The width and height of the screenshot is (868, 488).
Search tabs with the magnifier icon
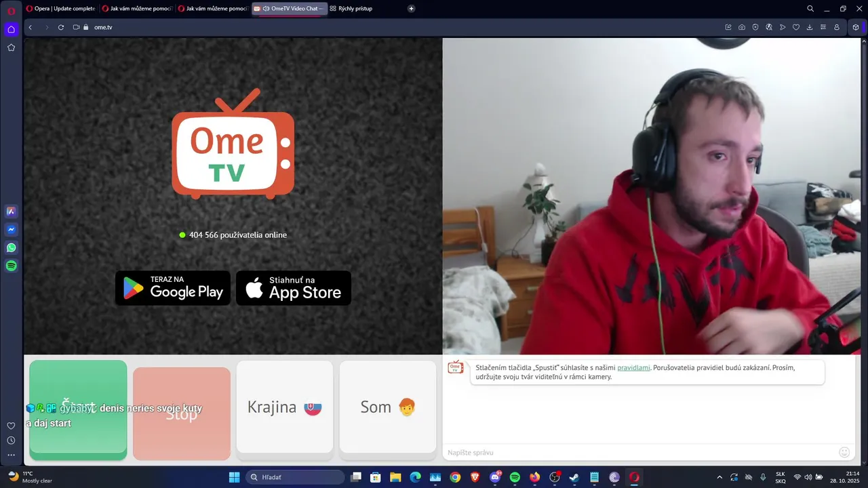810,9
